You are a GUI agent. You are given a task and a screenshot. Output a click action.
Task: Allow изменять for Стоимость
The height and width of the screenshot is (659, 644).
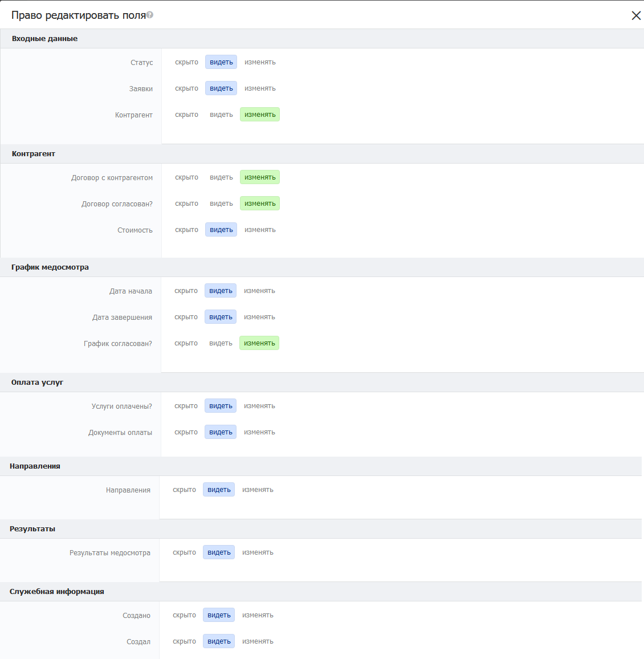[260, 230]
